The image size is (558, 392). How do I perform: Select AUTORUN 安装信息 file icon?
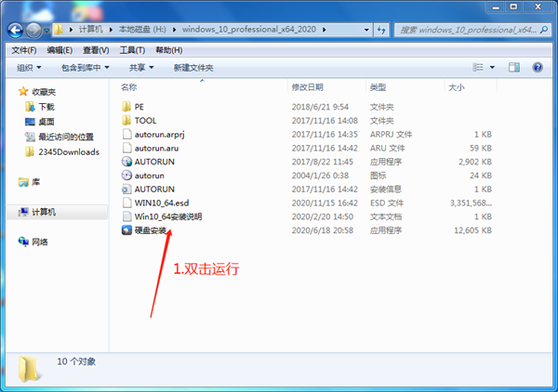(126, 189)
